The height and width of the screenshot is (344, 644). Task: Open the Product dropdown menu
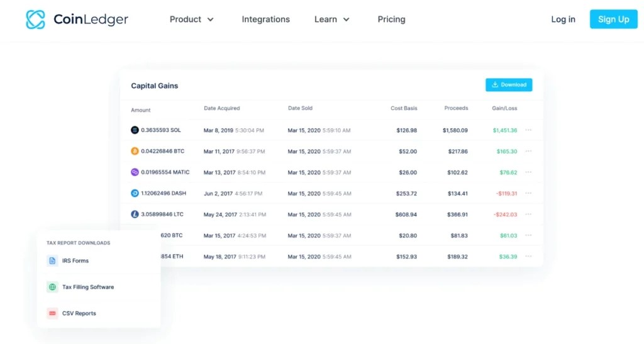[191, 19]
